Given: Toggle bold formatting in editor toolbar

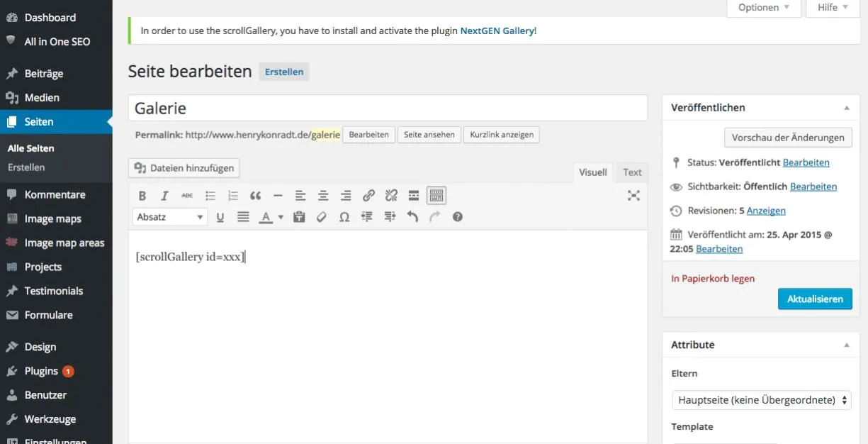Looking at the screenshot, I should point(142,196).
